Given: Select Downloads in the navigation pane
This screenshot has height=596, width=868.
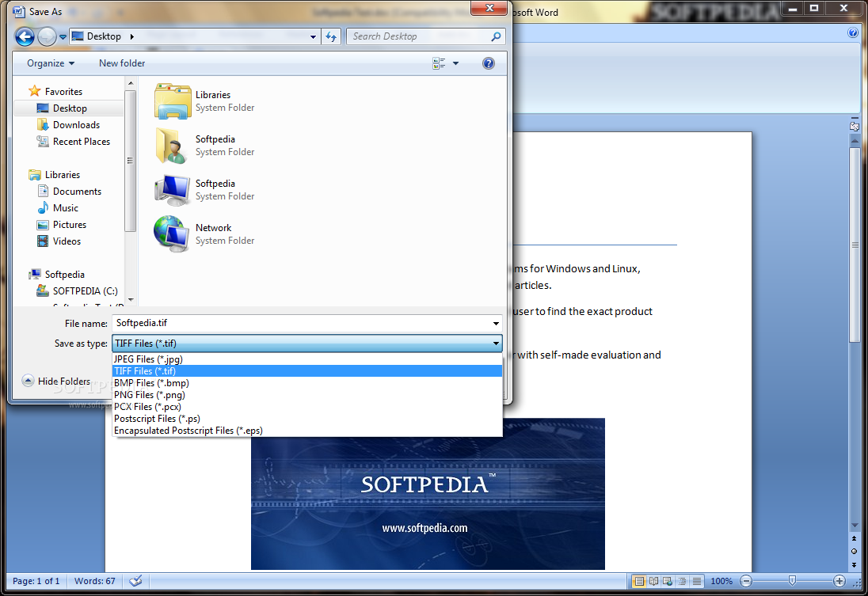Looking at the screenshot, I should pyautogui.click(x=69, y=124).
